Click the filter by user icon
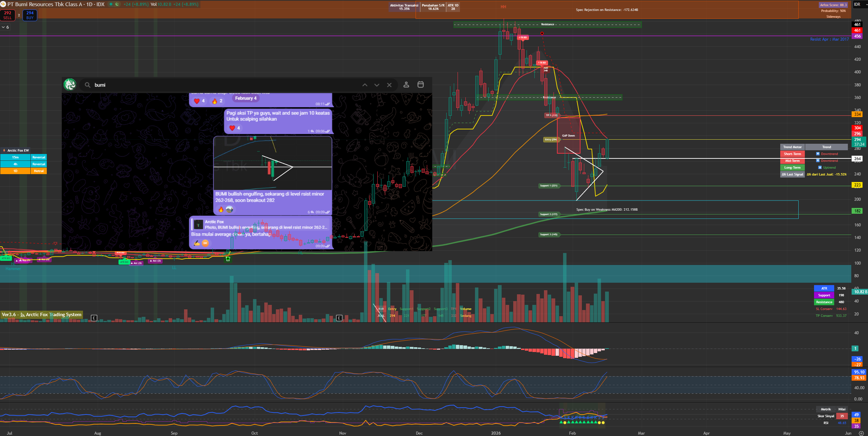 tap(406, 85)
